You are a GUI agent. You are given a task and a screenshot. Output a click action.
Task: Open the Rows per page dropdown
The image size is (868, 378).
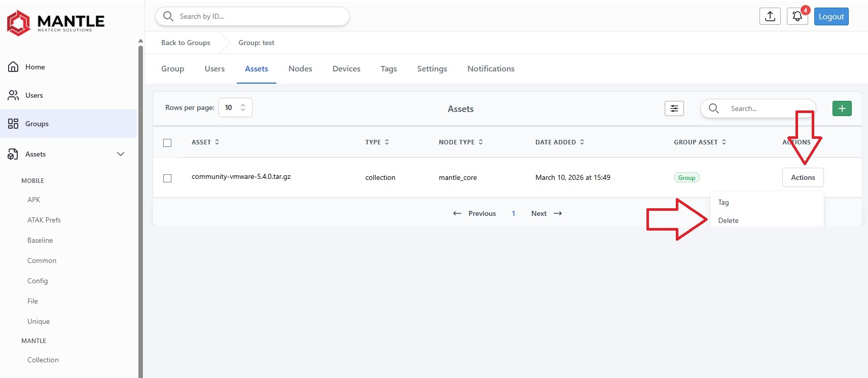(x=235, y=107)
